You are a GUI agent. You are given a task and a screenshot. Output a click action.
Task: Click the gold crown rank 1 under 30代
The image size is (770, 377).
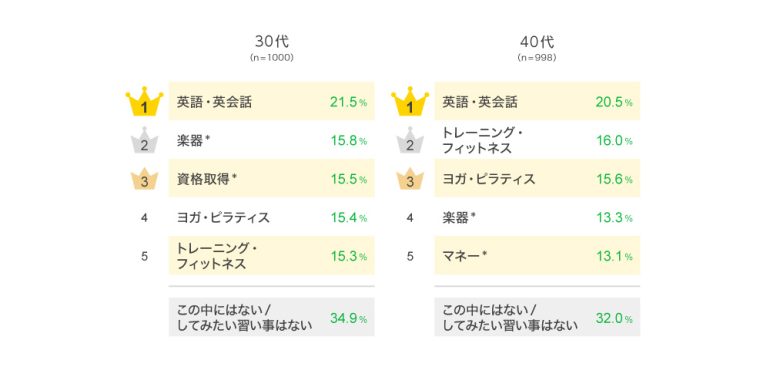(x=144, y=102)
